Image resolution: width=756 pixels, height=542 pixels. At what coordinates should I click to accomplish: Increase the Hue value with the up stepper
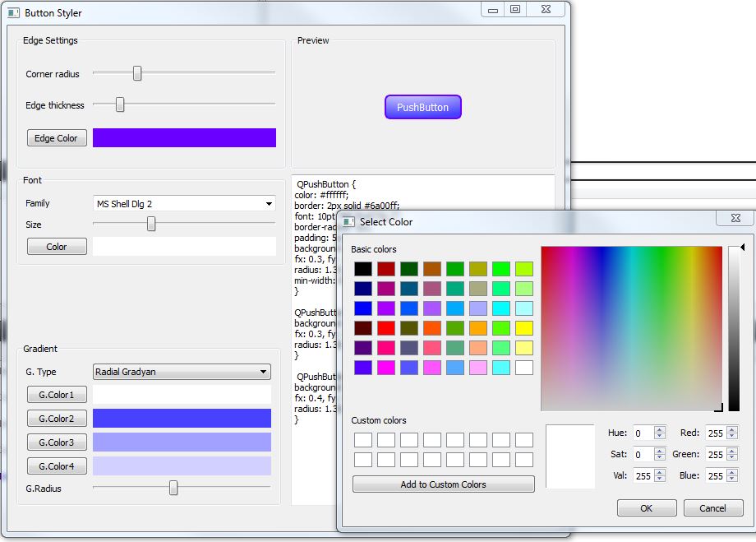661,429
